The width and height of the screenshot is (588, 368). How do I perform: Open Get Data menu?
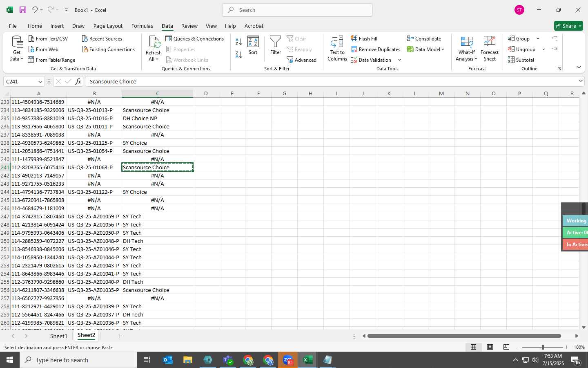[17, 49]
